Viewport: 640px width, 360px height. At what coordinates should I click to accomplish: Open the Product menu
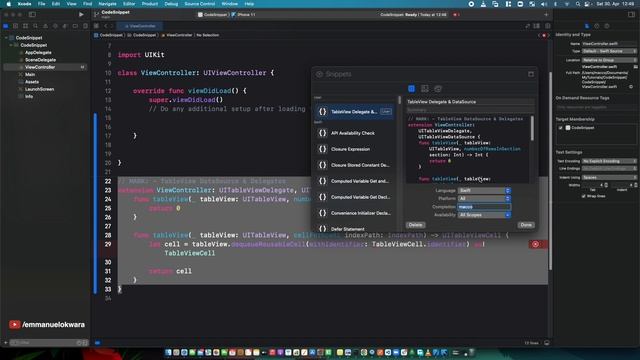point(150,4)
